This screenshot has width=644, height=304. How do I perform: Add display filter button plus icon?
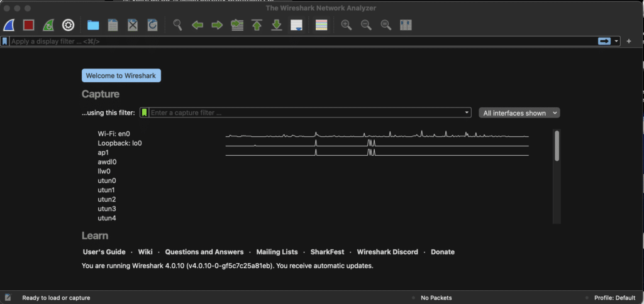629,41
